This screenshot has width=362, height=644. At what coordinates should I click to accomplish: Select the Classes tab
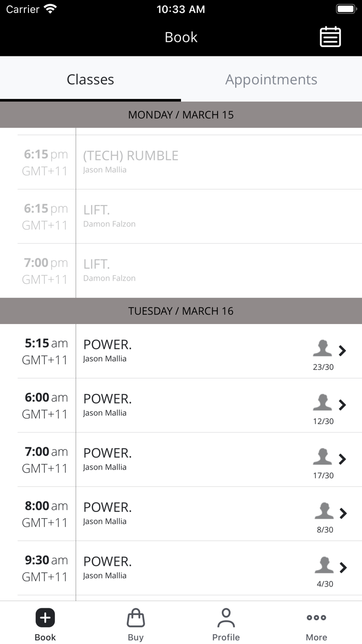(x=90, y=79)
